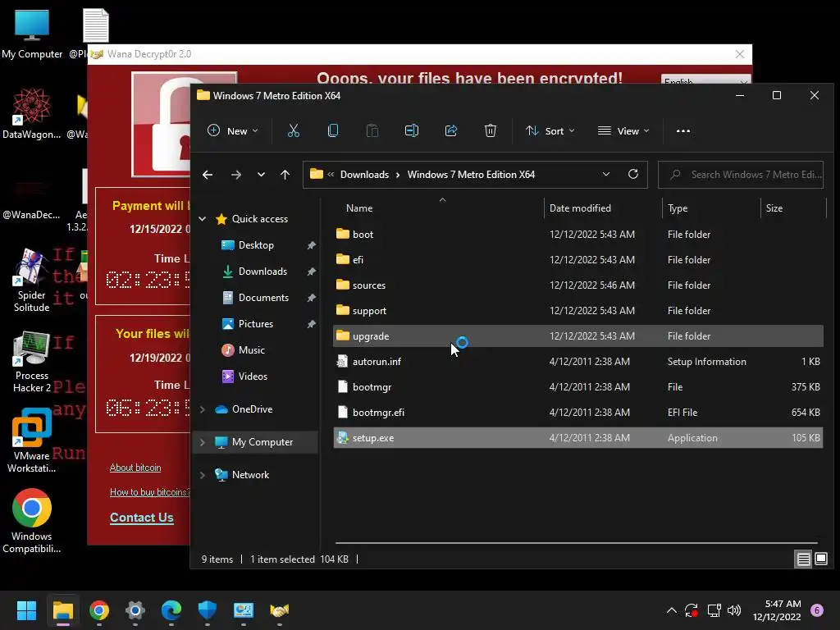This screenshot has width=840, height=630.
Task: Click Downloads in the address breadcrumb
Action: (x=364, y=175)
